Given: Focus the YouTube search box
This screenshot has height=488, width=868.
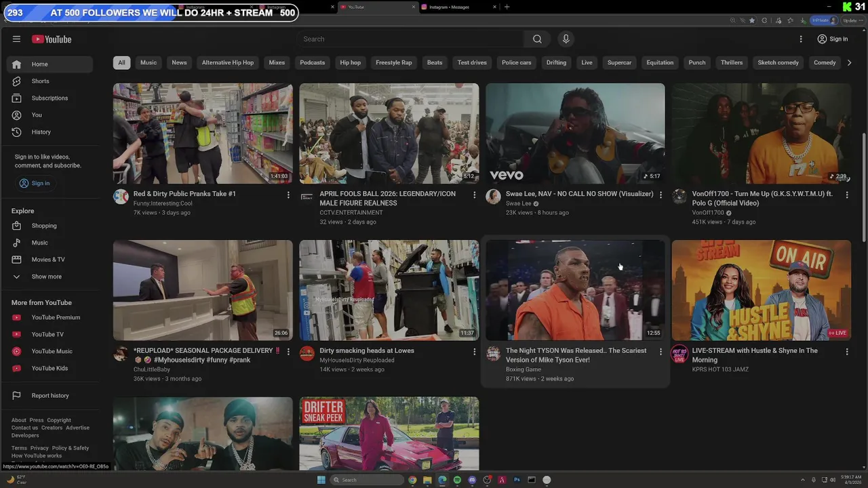Looking at the screenshot, I should [x=410, y=39].
